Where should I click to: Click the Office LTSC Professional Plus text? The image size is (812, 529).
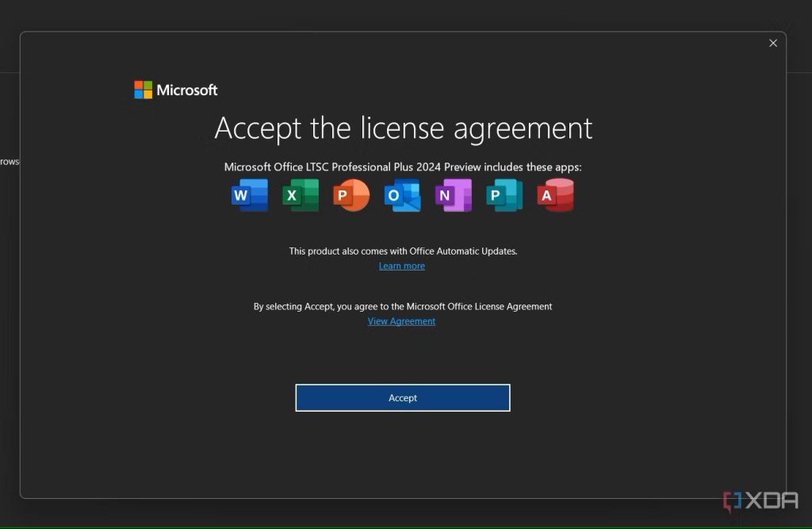(x=403, y=167)
